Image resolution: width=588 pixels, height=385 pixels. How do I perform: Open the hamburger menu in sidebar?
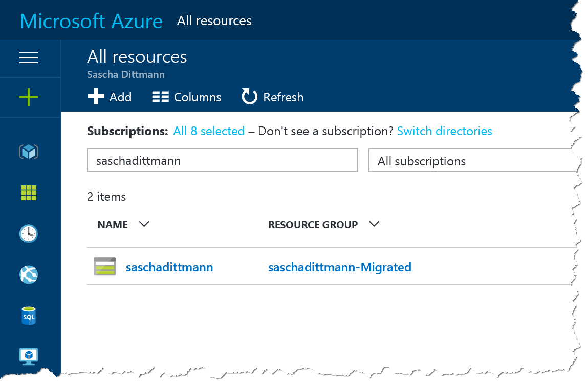coord(29,58)
